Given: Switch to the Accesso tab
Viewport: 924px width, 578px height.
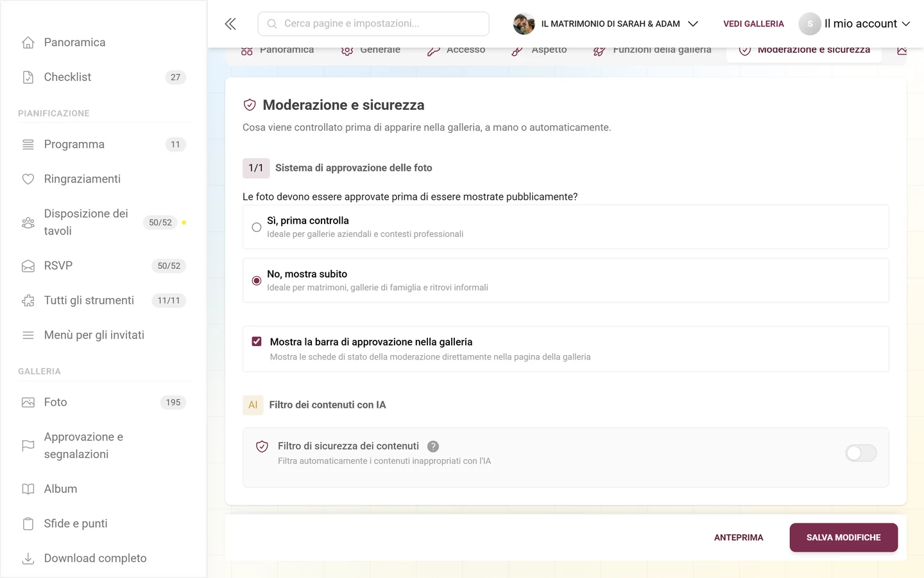Looking at the screenshot, I should [x=456, y=49].
